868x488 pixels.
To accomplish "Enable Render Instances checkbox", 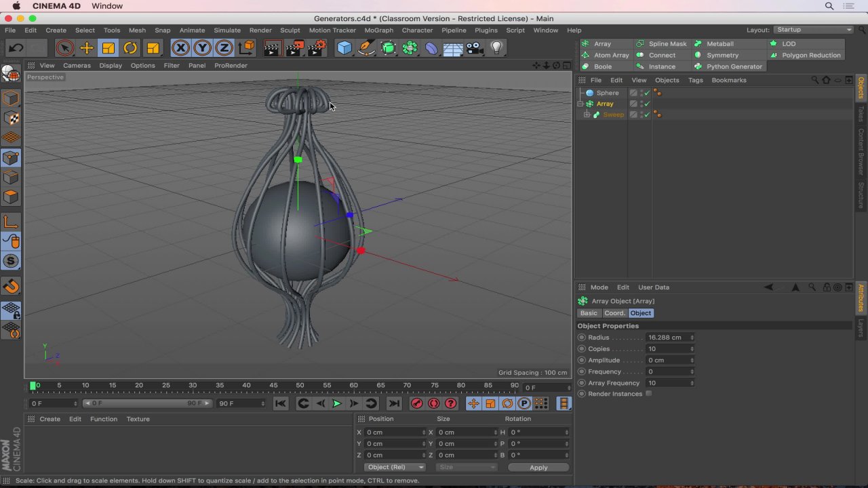I will [649, 394].
